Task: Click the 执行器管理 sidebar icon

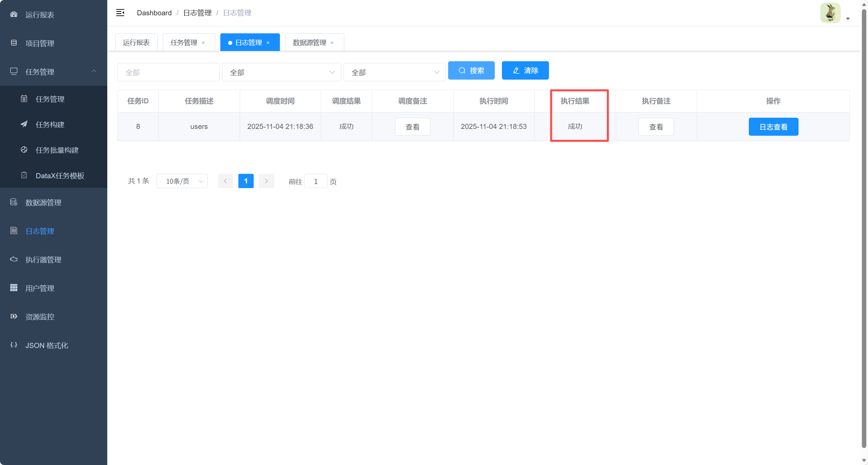Action: [14, 259]
